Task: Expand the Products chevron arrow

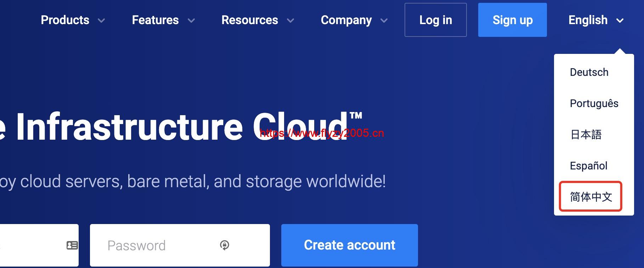Action: pyautogui.click(x=101, y=21)
